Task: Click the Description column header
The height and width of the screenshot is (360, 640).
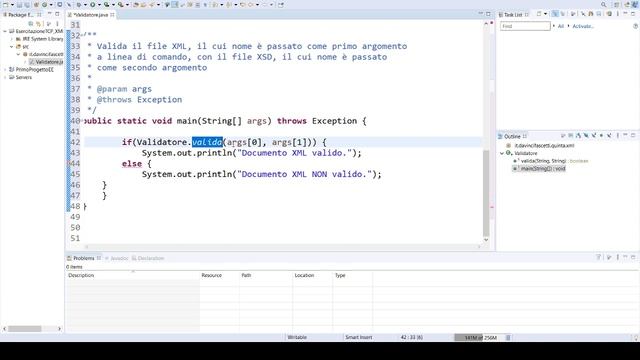Action: [133, 276]
